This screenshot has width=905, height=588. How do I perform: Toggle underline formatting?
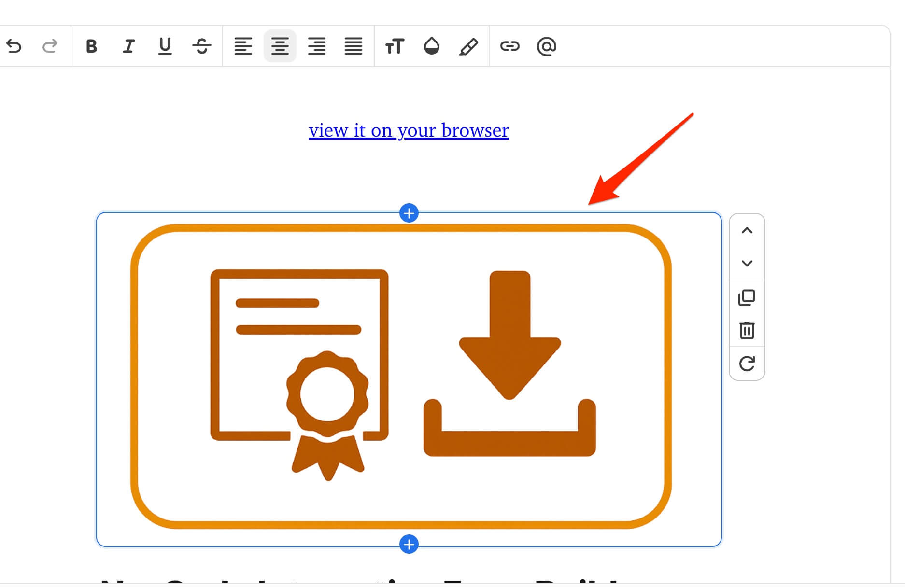pyautogui.click(x=165, y=46)
